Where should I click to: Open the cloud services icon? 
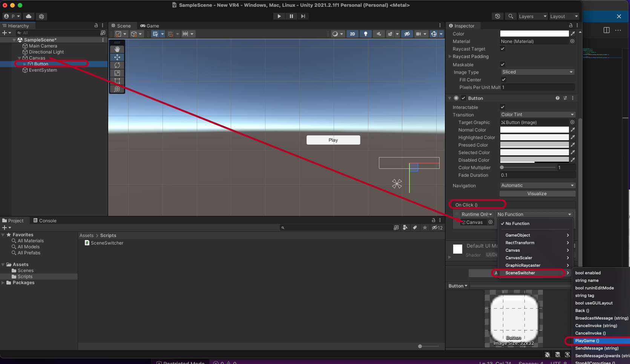(29, 16)
